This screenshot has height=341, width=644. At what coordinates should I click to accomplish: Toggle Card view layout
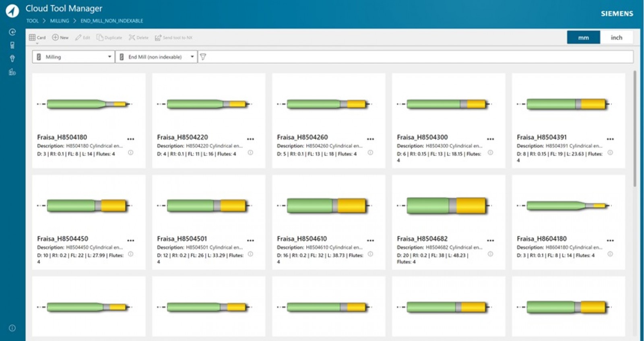[x=33, y=37]
